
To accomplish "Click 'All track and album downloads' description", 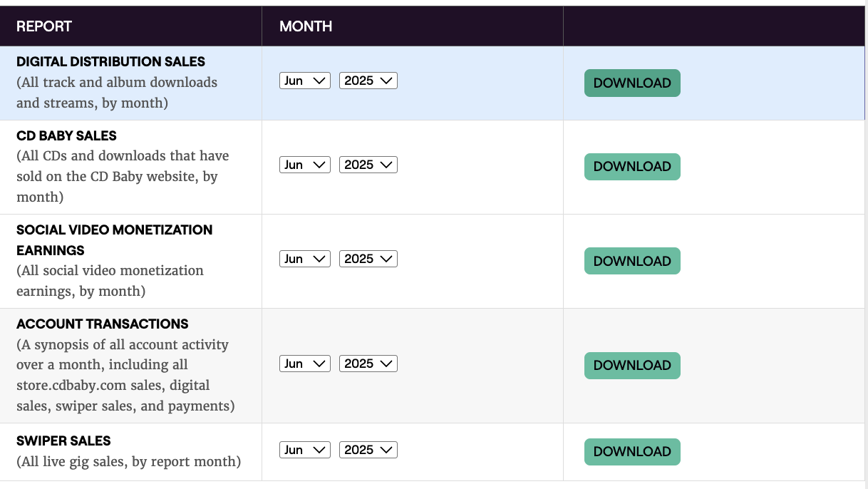I will [x=117, y=93].
